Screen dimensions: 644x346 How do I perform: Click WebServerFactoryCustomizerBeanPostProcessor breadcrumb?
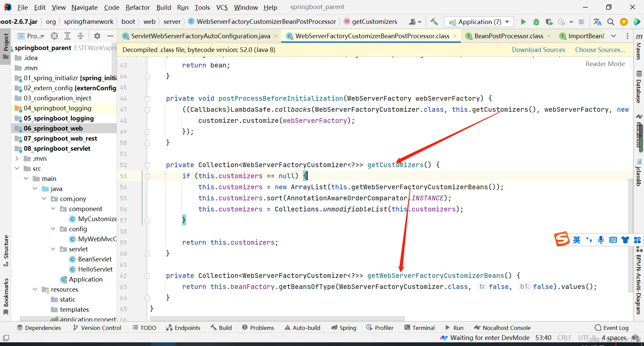[x=266, y=21]
